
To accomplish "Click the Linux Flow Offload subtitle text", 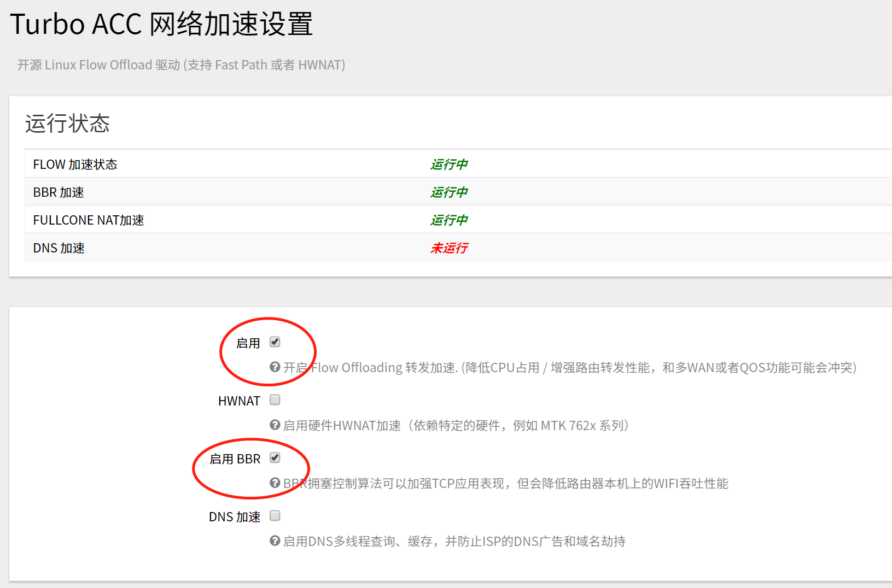I will pos(180,64).
